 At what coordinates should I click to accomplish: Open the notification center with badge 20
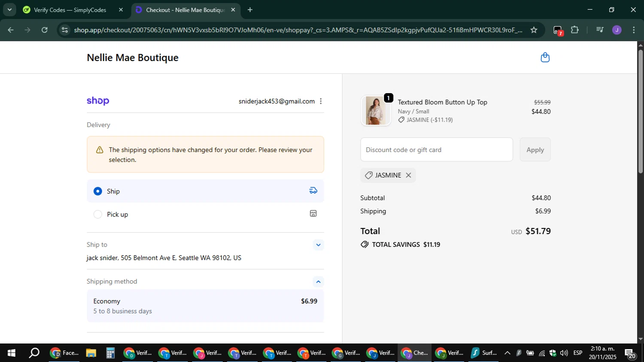630,353
